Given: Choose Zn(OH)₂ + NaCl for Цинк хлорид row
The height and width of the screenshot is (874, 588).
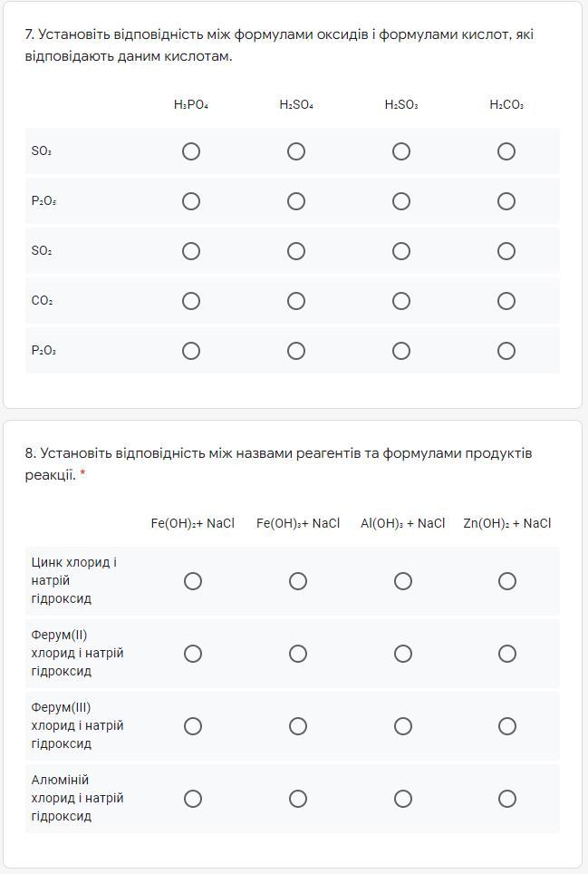Looking at the screenshot, I should point(507,581).
